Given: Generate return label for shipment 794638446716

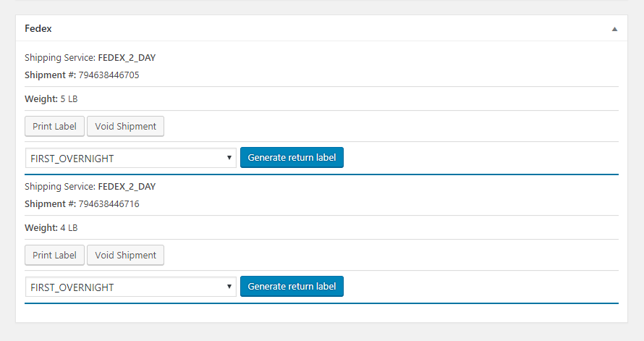Looking at the screenshot, I should [x=292, y=287].
